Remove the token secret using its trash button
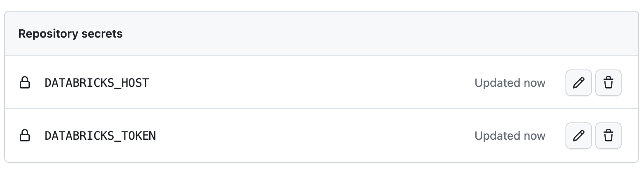644x172 pixels. point(608,136)
